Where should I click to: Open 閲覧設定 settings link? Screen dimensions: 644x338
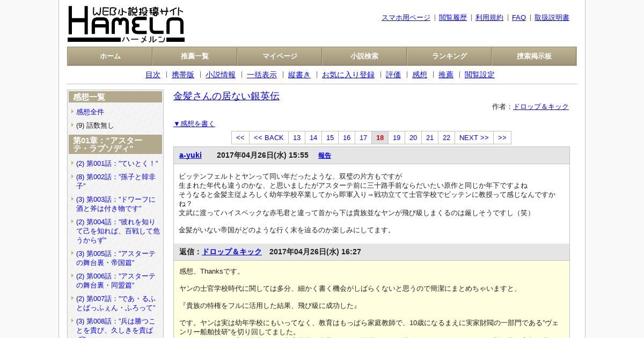coord(480,75)
